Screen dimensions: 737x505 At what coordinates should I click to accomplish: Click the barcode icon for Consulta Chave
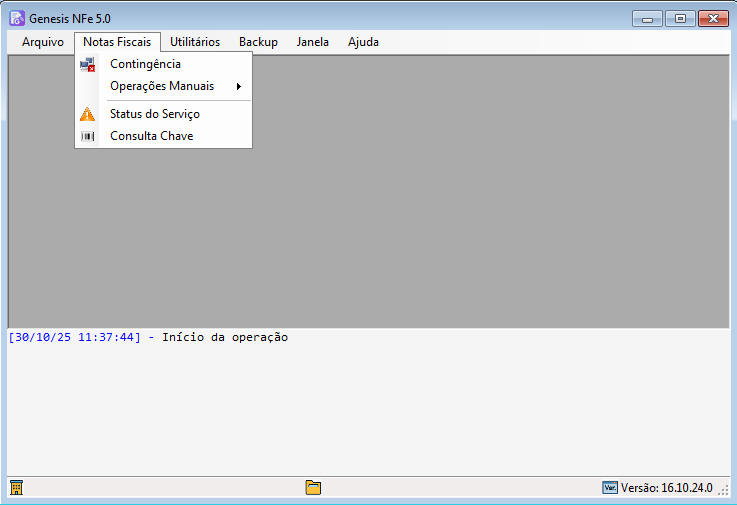[88, 136]
